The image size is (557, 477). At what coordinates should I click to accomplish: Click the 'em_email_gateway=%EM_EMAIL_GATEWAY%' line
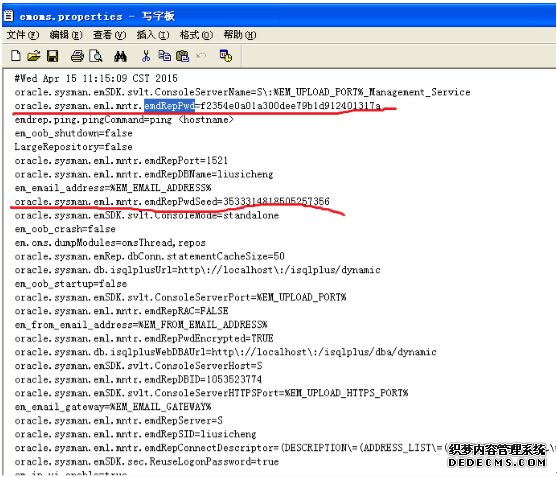(113, 407)
